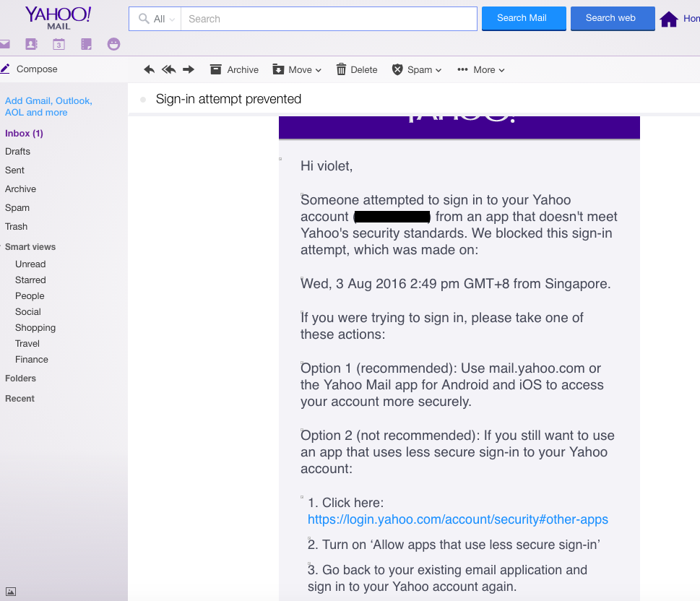The width and height of the screenshot is (700, 601).
Task: Click the 'Hi violet,' greeting text
Action: pos(327,166)
